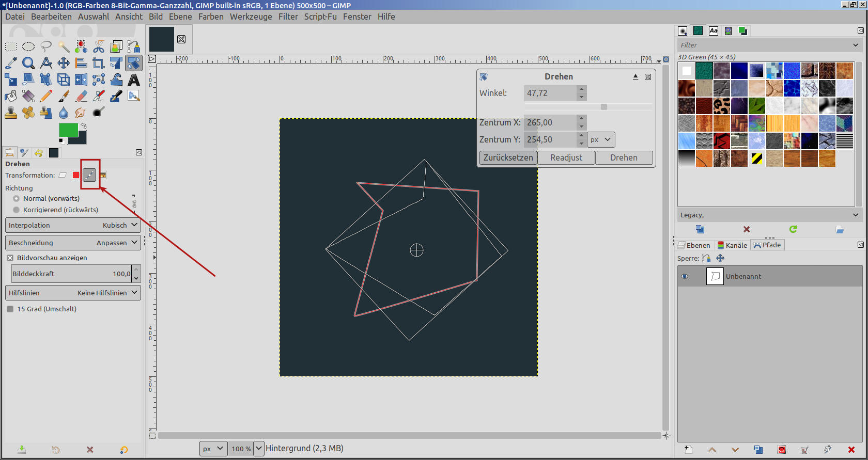
Task: Choose the Text tool
Action: coord(134,80)
